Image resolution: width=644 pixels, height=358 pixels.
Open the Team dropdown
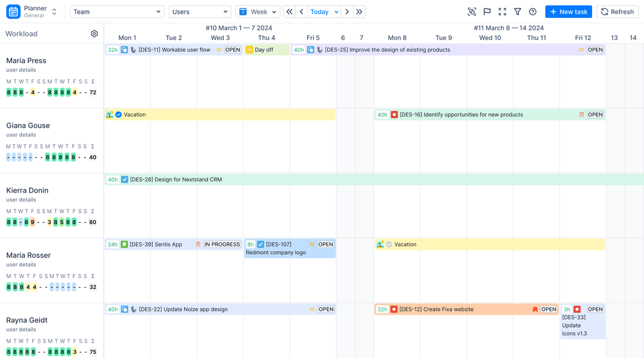pos(116,11)
